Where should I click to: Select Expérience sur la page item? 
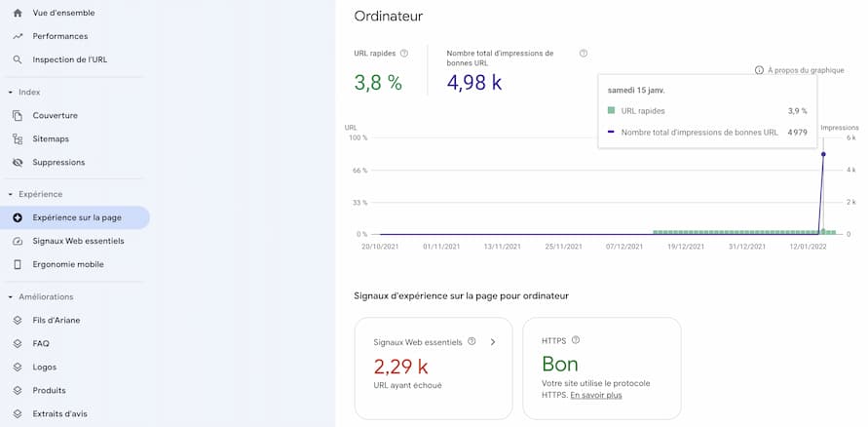point(74,217)
